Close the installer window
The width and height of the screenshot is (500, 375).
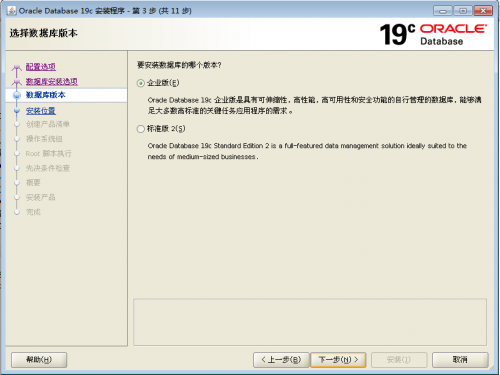tap(483, 11)
